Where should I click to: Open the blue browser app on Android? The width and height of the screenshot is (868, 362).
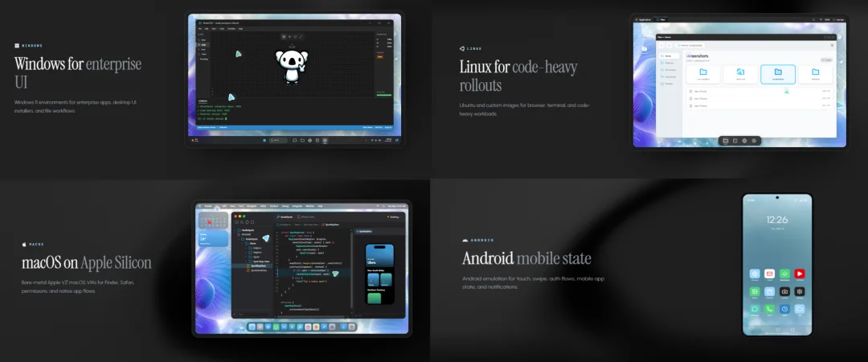[x=755, y=274]
